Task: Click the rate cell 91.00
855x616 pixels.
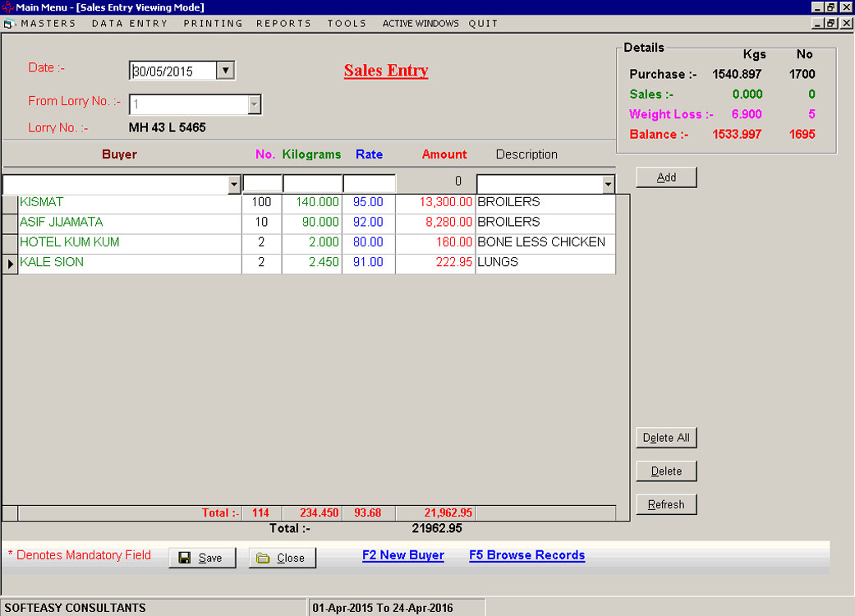Action: tap(369, 262)
